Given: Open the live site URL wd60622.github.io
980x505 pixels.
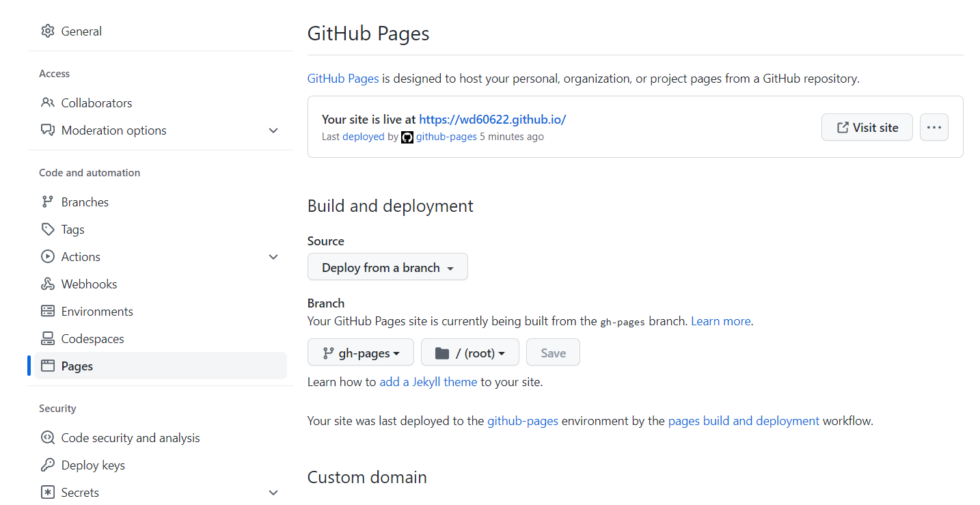Looking at the screenshot, I should [493, 120].
